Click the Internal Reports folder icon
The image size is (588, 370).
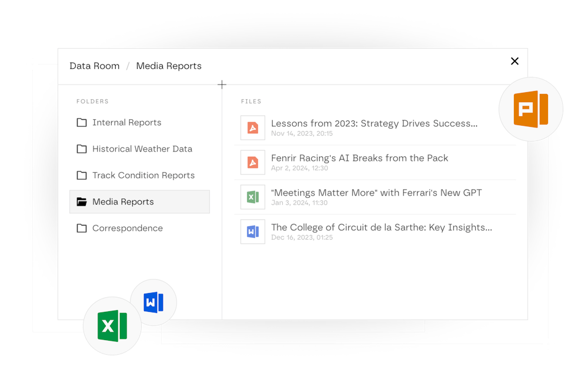pyautogui.click(x=82, y=123)
